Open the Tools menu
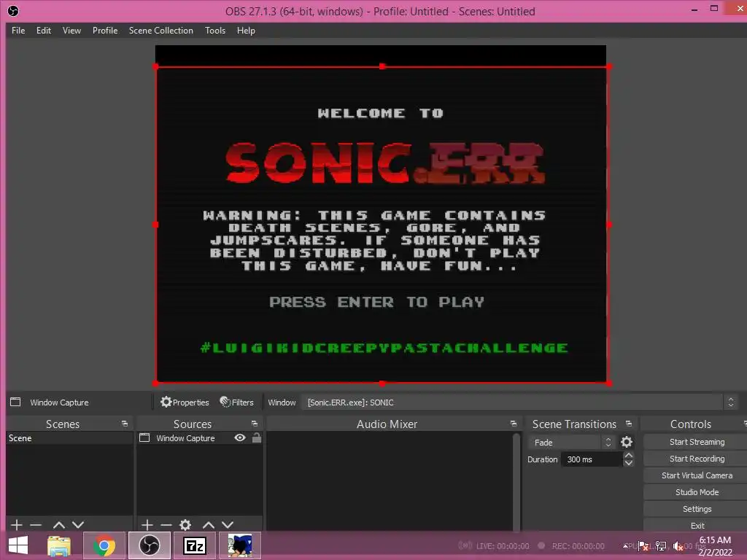This screenshot has height=560, width=747. [215, 31]
